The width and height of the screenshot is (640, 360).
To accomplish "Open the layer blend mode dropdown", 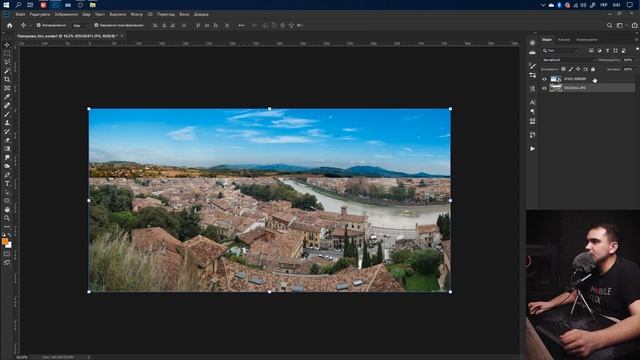I will [569, 60].
